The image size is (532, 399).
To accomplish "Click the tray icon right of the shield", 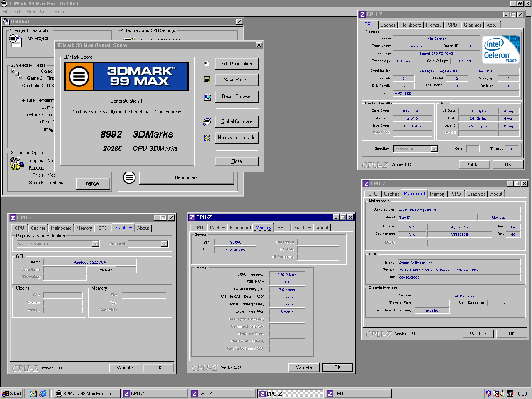I will 496,393.
